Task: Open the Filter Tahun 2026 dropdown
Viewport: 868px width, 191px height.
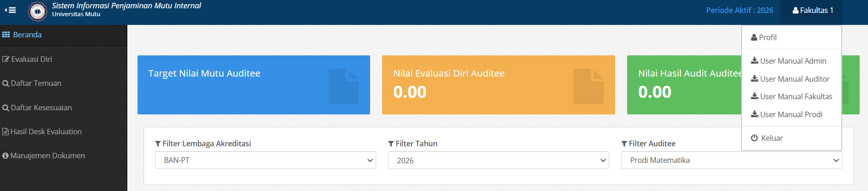Action: pyautogui.click(x=498, y=160)
